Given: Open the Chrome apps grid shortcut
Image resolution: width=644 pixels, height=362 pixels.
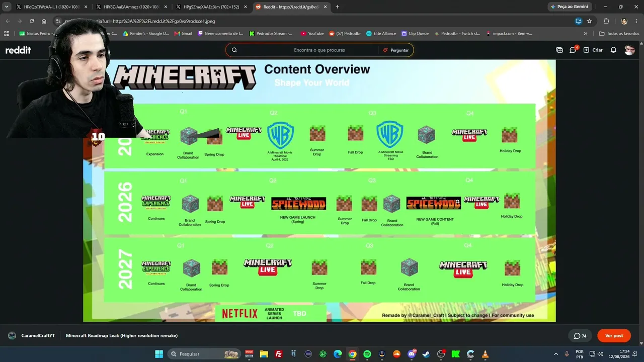Looking at the screenshot, I should click(7, 34).
